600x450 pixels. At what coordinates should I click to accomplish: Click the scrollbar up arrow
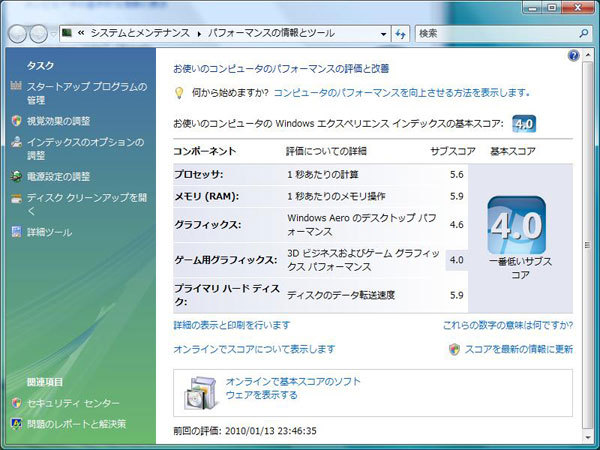(x=588, y=55)
